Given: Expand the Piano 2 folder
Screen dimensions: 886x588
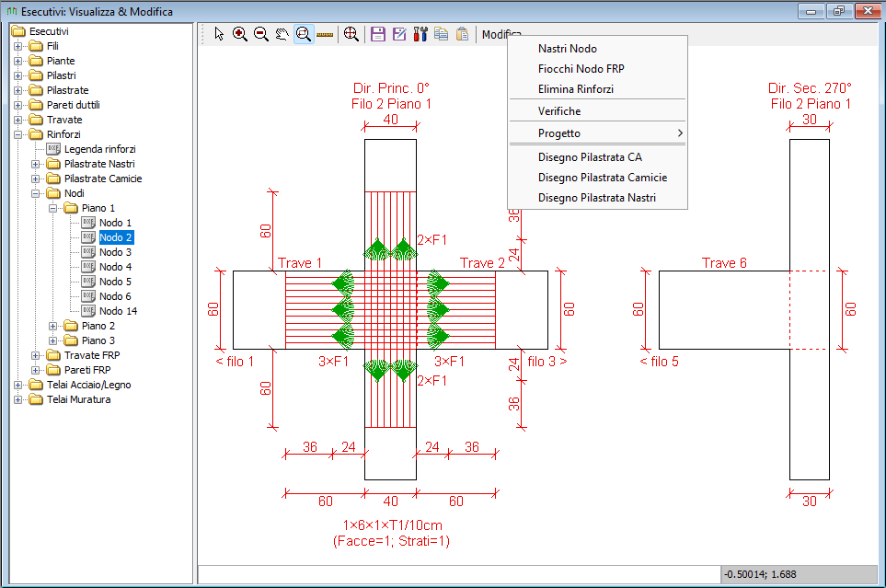Looking at the screenshot, I should coord(53,327).
